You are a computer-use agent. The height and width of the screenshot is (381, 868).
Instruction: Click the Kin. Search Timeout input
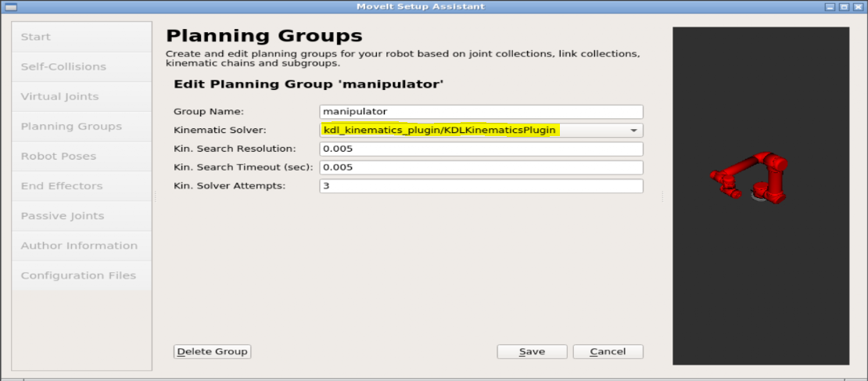click(481, 167)
